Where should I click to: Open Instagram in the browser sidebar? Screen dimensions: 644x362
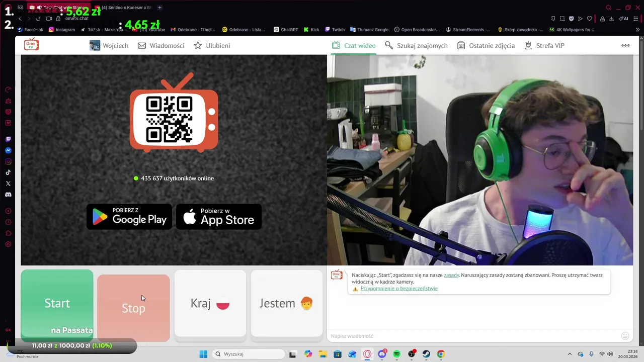pyautogui.click(x=8, y=161)
